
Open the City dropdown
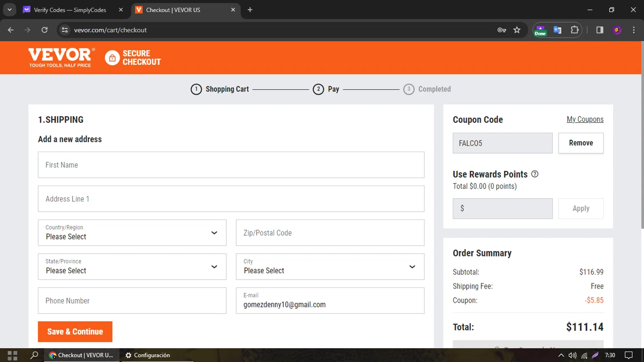click(330, 267)
